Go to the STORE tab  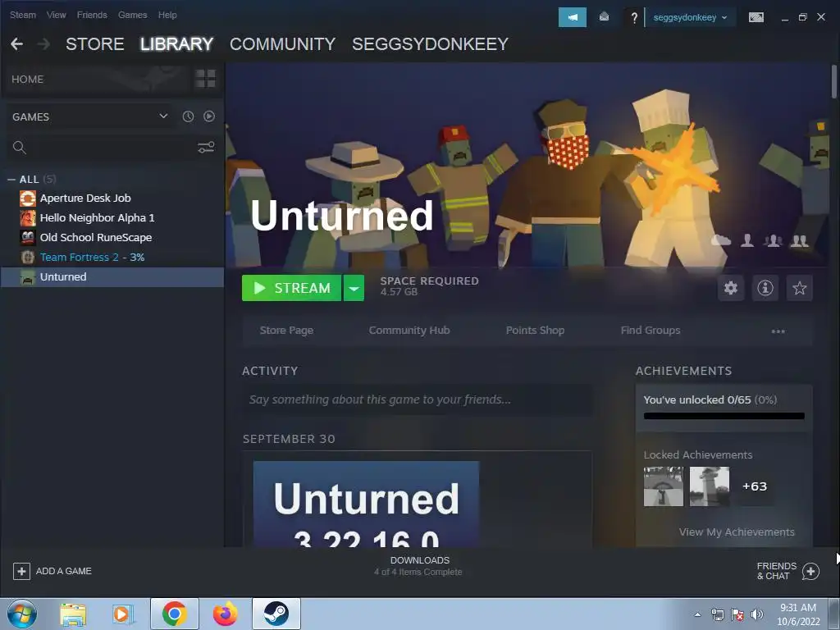point(95,44)
